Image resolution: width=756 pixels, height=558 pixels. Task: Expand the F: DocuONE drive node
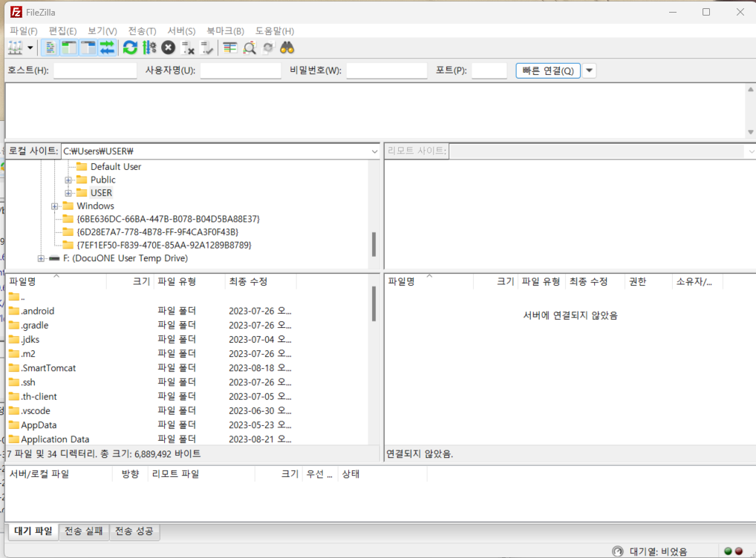click(x=41, y=258)
